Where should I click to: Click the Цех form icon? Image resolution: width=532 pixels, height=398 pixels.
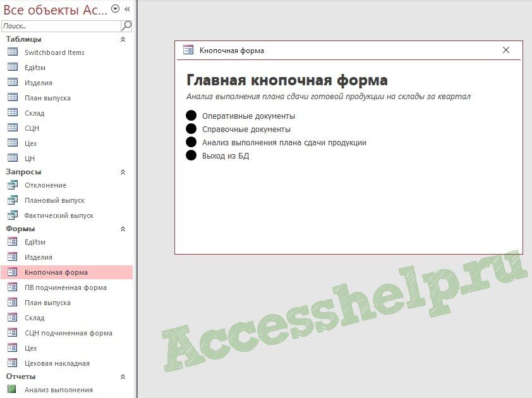(13, 347)
